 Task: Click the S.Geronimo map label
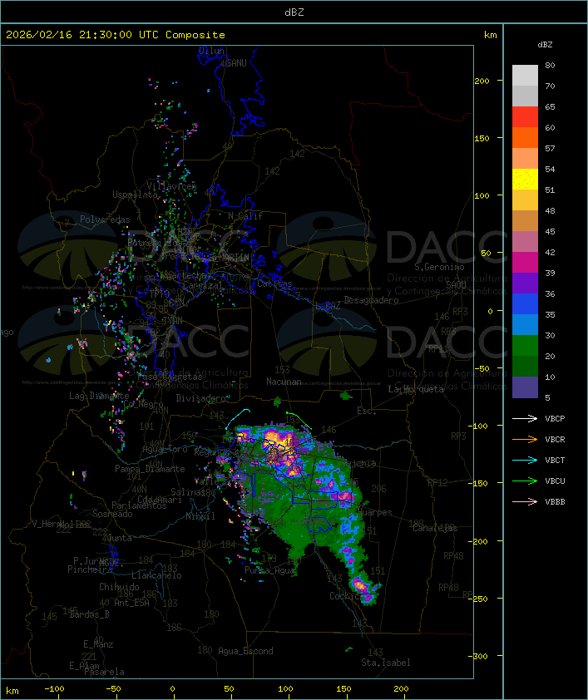click(x=439, y=267)
